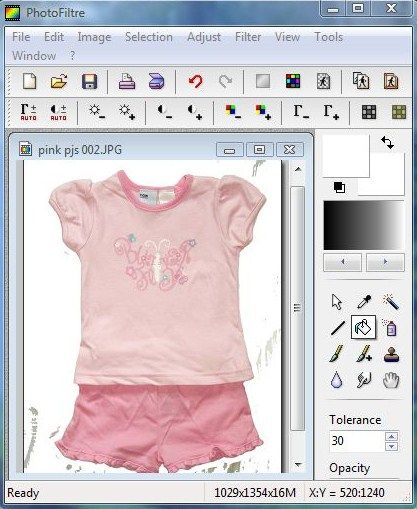Viewport: 417px width, 509px height.
Task: Click the Save floppy disk icon
Action: pos(89,81)
